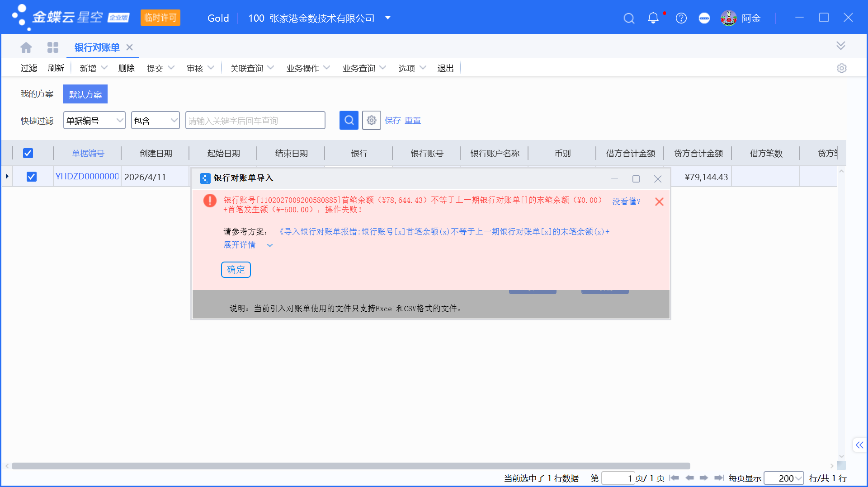Open document link YHDZD0000000
This screenshot has width=868, height=487.
point(87,177)
